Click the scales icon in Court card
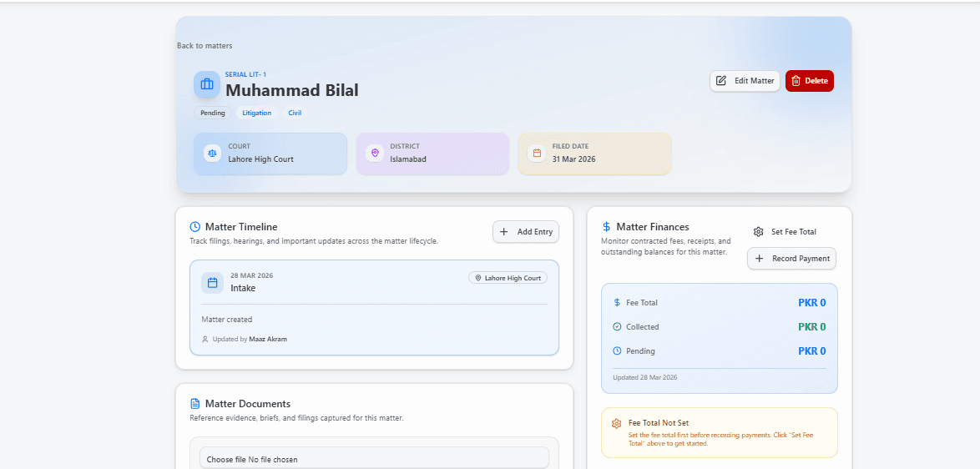Image resolution: width=980 pixels, height=469 pixels. pos(212,154)
